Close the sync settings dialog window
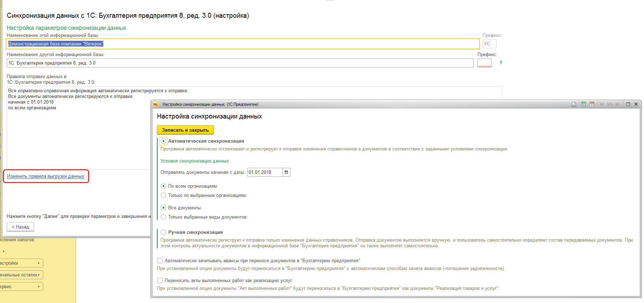Viewport: 644px width, 303px height. click(636, 104)
